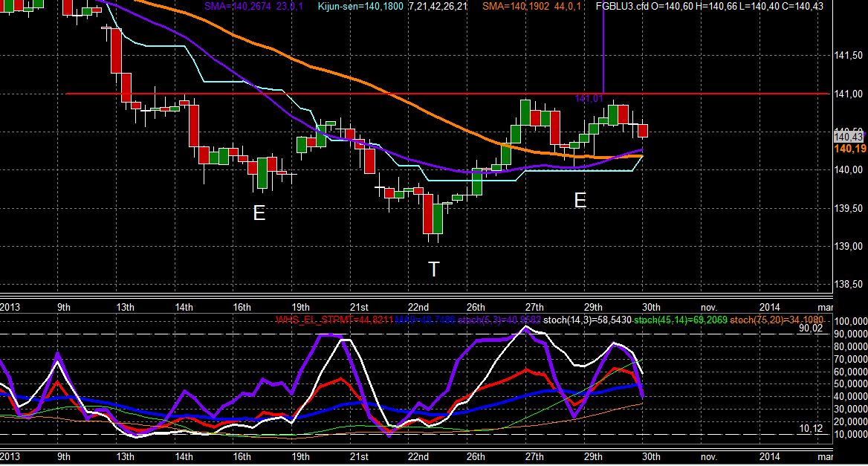
Task: Click the blue MA9 indicator label
Action: [425, 320]
